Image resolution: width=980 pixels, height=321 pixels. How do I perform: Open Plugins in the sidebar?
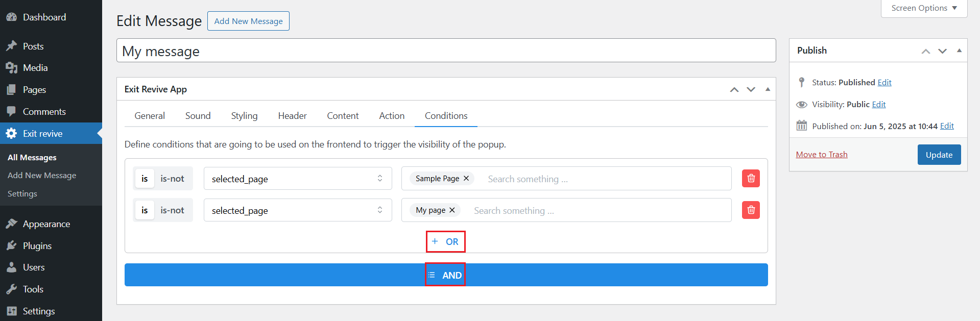coord(37,246)
